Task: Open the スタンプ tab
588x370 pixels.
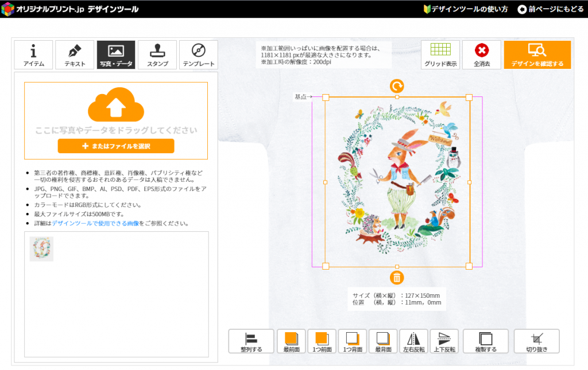Action: click(x=157, y=54)
